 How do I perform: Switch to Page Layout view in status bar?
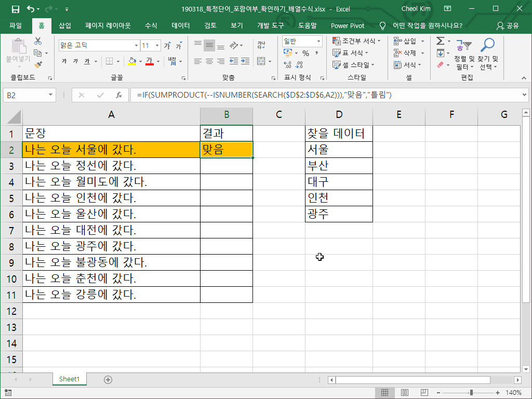(x=404, y=392)
